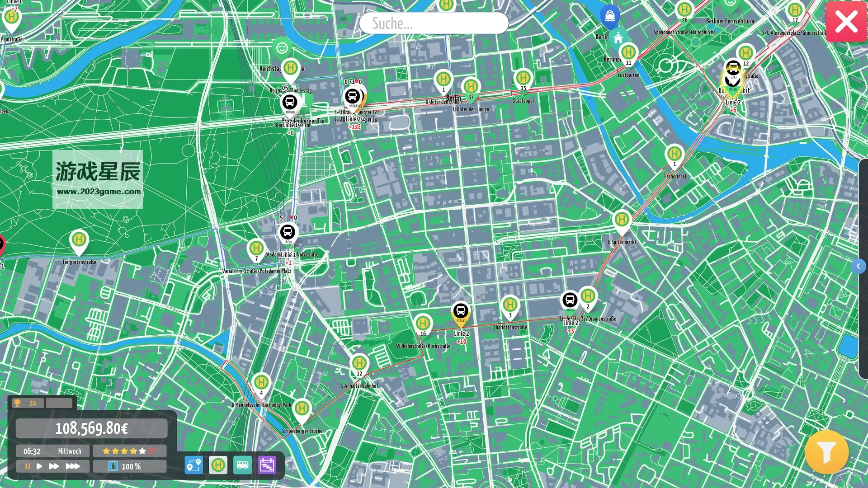Open the greyed tab next to trophies

point(59,403)
